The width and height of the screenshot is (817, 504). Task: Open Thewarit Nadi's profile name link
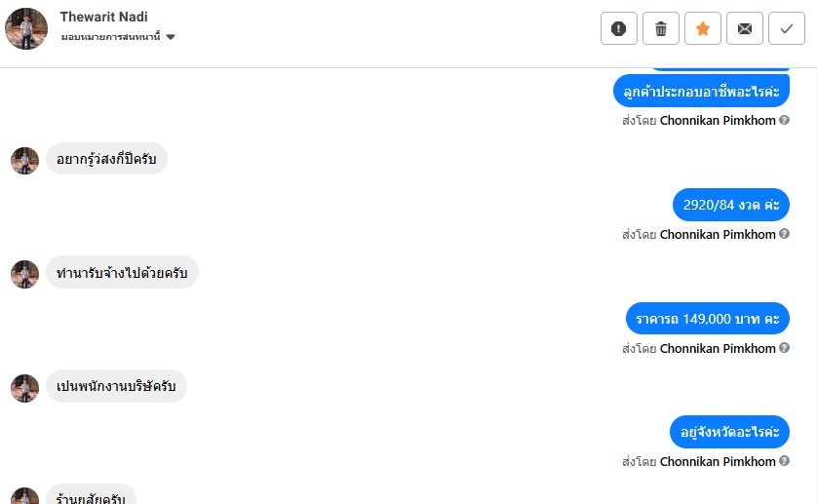[x=104, y=18]
